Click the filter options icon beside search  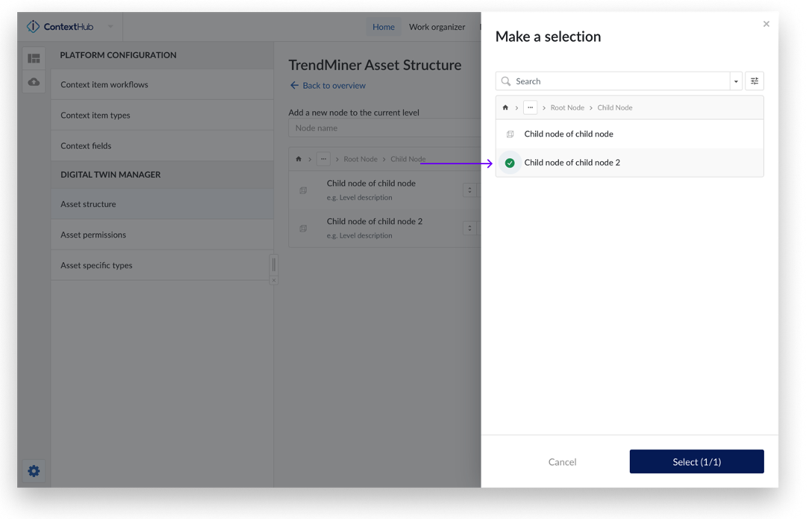[x=754, y=81]
